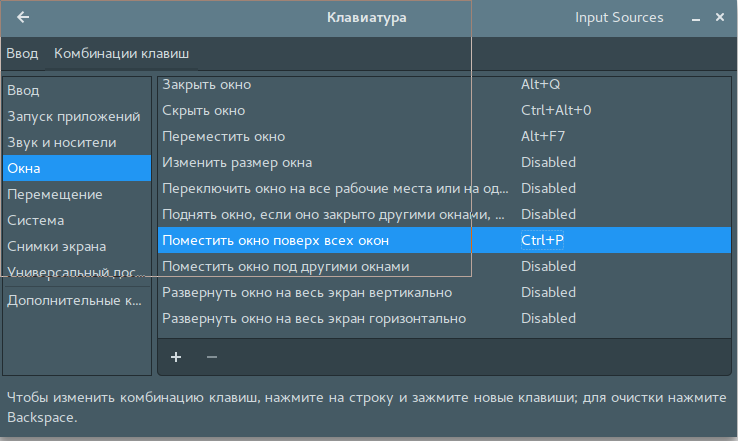Close the keyboard settings window
The image size is (738, 441).
pyautogui.click(x=720, y=17)
